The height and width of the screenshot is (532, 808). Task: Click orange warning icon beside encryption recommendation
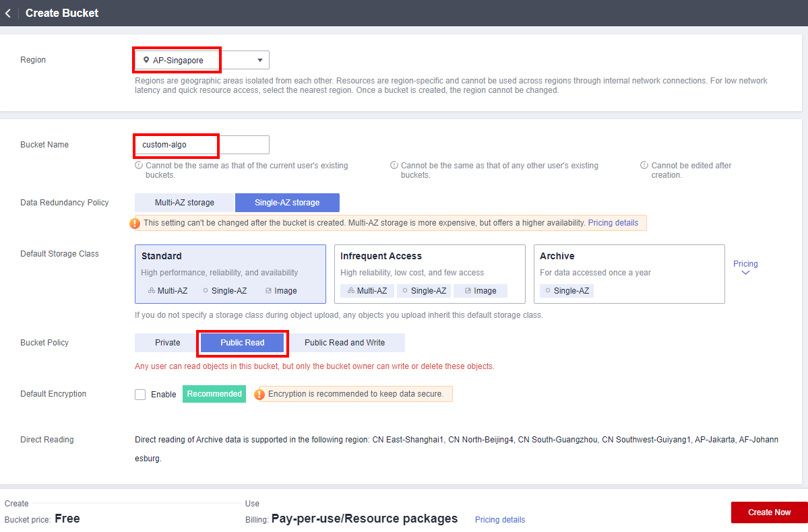(259, 394)
